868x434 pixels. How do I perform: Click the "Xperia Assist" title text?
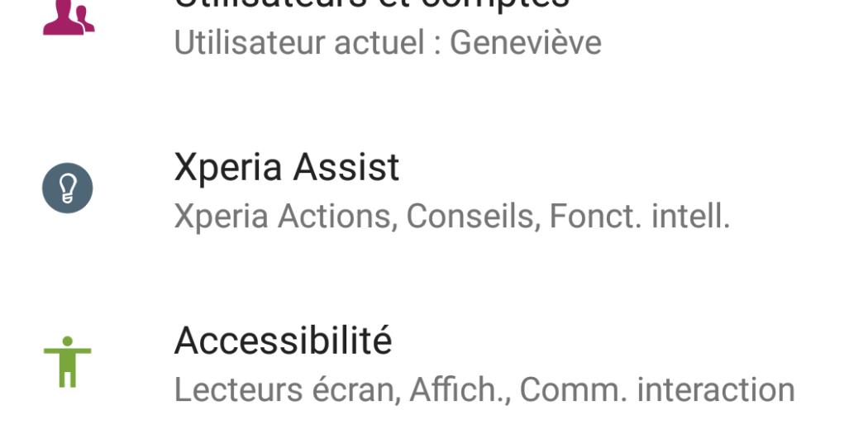pyautogui.click(x=286, y=168)
